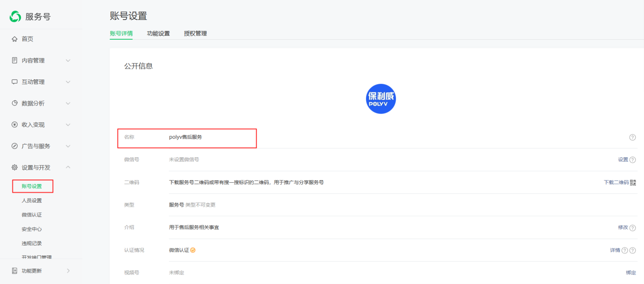Click the 功能更新 icon in the sidebar footer
Screen dimensions: 644x284
15,271
